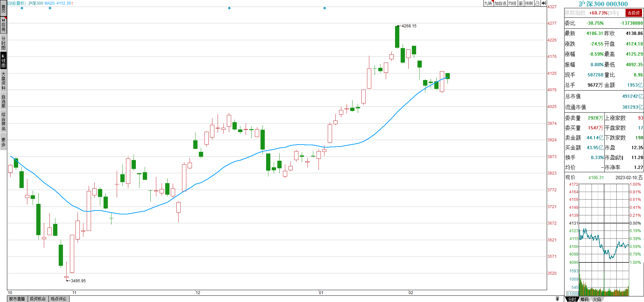Open the 股市直播 bottom tab
The height and width of the screenshot is (302, 644).
(x=17, y=299)
